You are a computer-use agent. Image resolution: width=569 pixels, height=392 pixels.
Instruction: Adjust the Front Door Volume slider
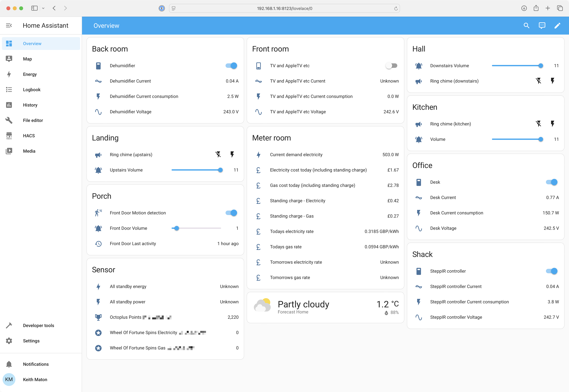(x=177, y=228)
